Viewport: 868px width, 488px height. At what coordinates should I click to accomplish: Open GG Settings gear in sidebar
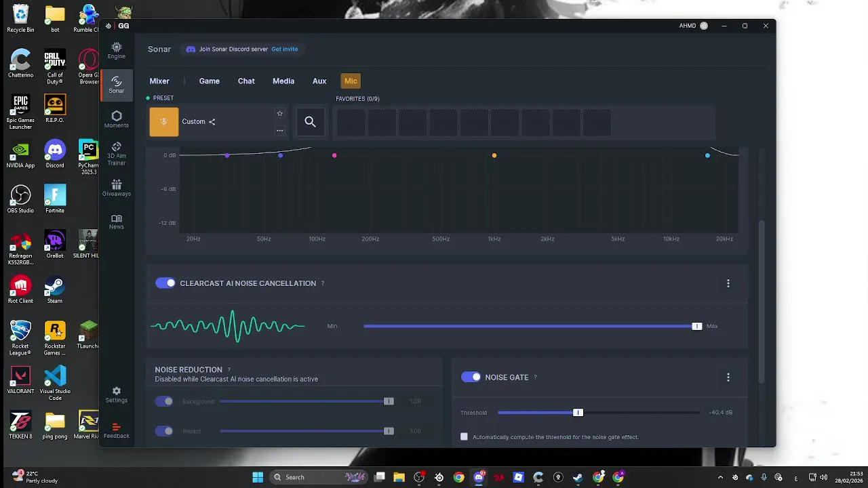click(117, 395)
